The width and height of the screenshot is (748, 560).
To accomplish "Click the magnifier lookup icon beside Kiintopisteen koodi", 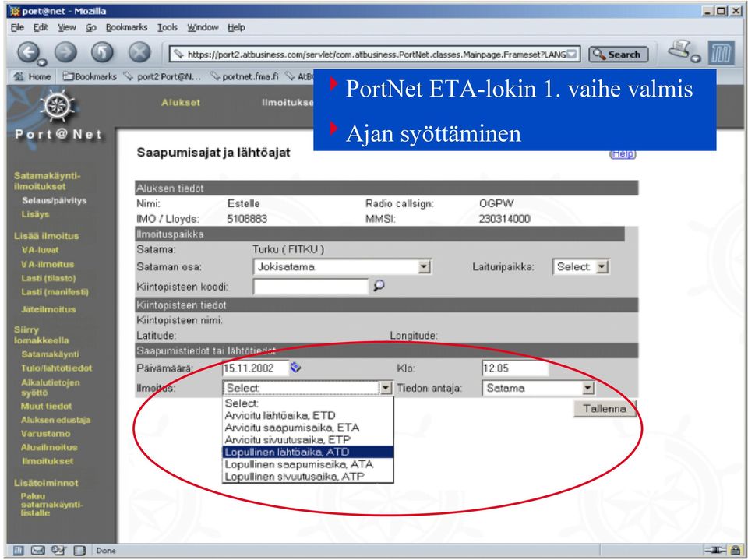I will tap(379, 286).
